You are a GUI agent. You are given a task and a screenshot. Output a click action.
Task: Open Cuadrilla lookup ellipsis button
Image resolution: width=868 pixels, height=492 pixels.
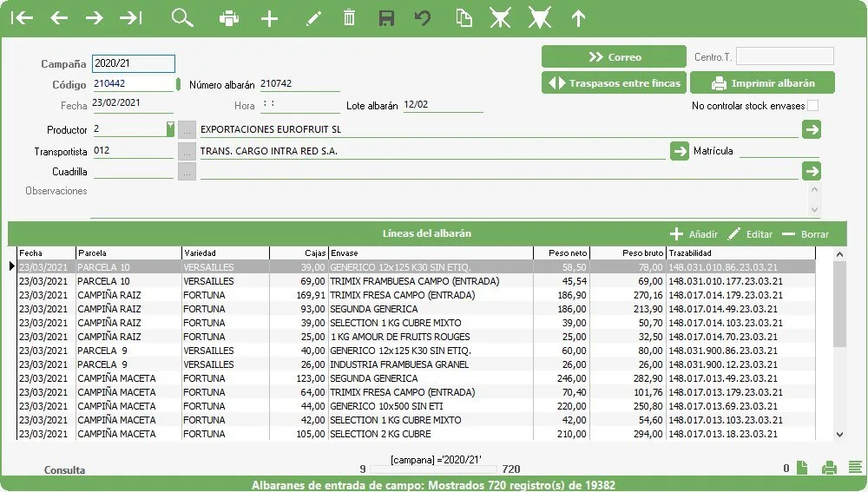pyautogui.click(x=187, y=172)
